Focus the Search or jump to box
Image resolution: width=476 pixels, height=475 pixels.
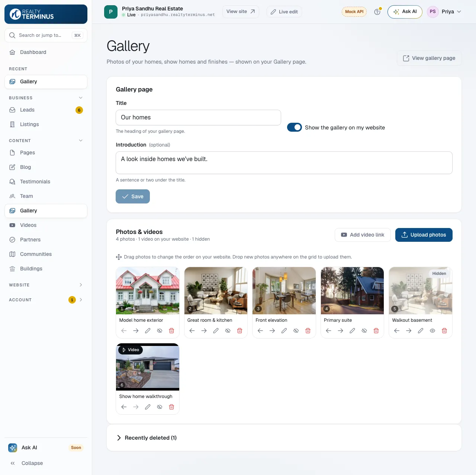click(46, 35)
